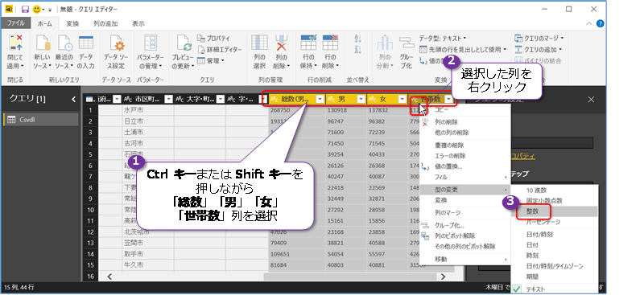Collapse the ribbon with the up chevron
644x295 pixels.
click(589, 24)
